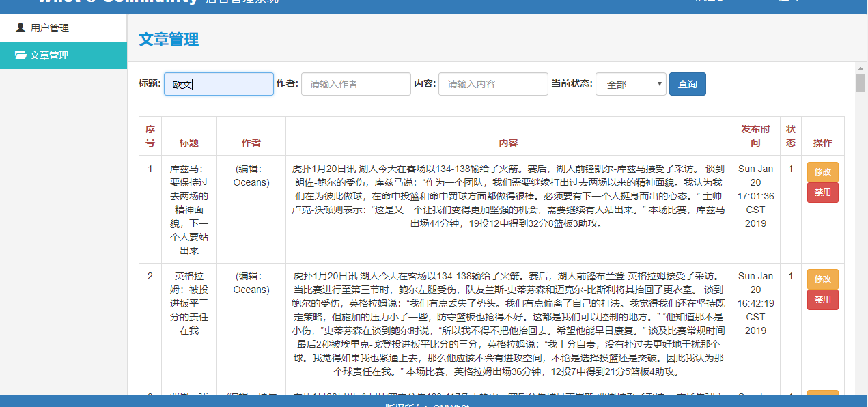Select the 文章管理 sidebar menu
The image size is (868, 407).
coord(64,55)
